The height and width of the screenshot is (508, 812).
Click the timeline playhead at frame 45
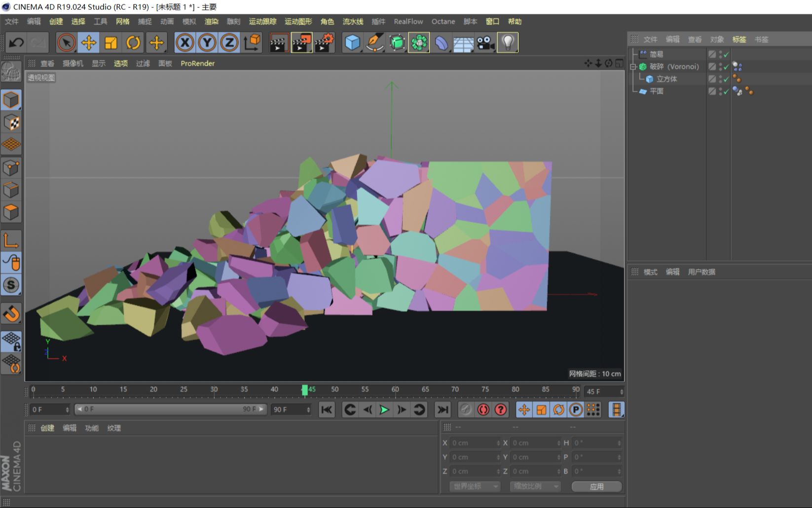(305, 390)
